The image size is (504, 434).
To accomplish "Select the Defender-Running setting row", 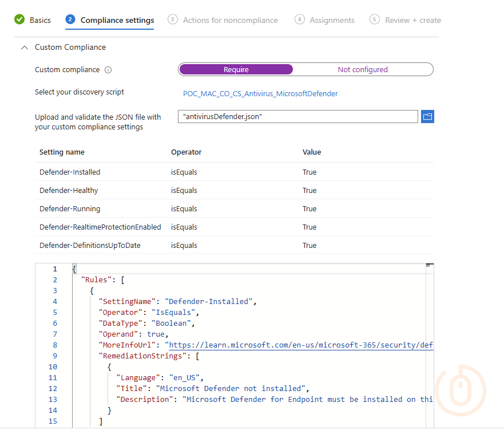I will tap(235, 208).
